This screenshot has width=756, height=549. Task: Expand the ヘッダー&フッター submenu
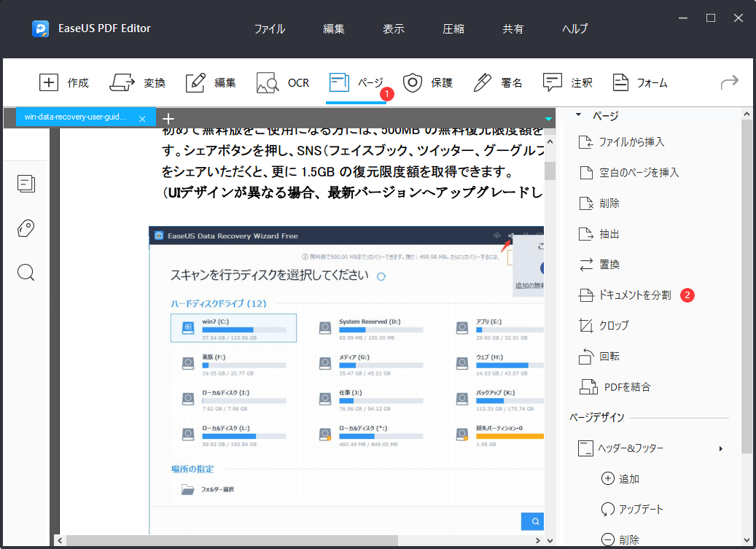(720, 448)
